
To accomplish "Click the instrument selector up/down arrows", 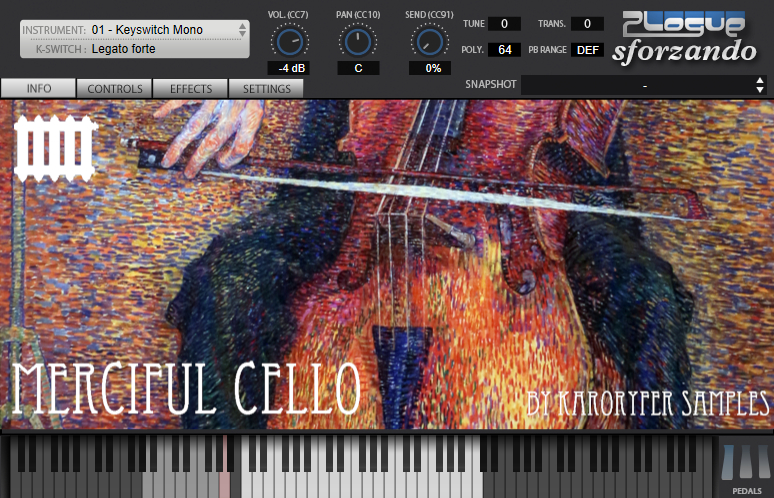I will [x=242, y=30].
